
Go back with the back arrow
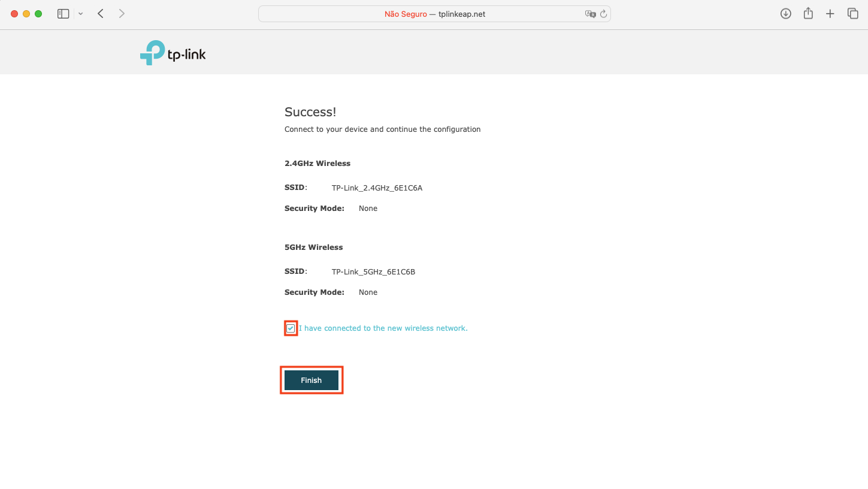pos(101,14)
